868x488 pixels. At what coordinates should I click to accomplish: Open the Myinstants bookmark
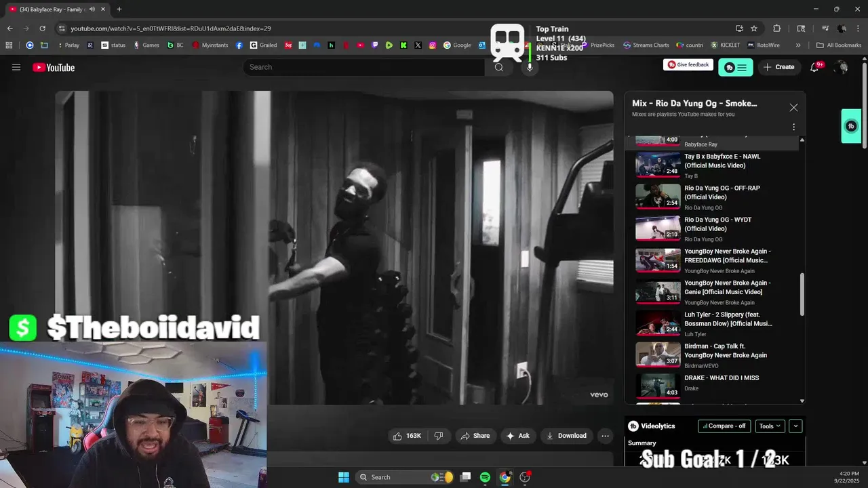coord(210,45)
